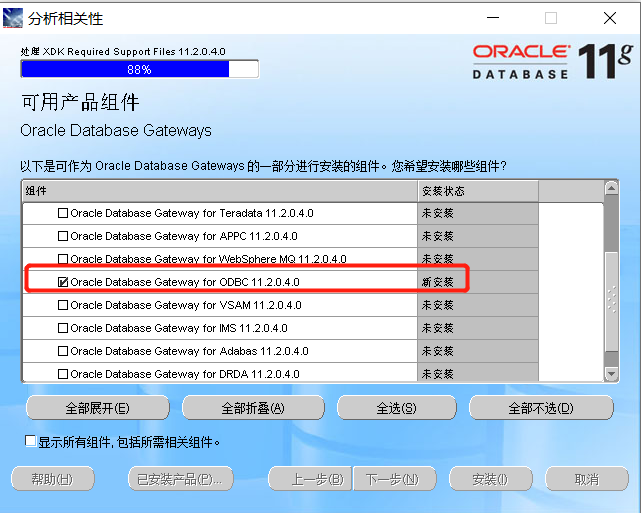The width and height of the screenshot is (641, 513).
Task: Check Gateway for VSAM 11.2.0.4.0 checkbox
Action: click(x=63, y=305)
